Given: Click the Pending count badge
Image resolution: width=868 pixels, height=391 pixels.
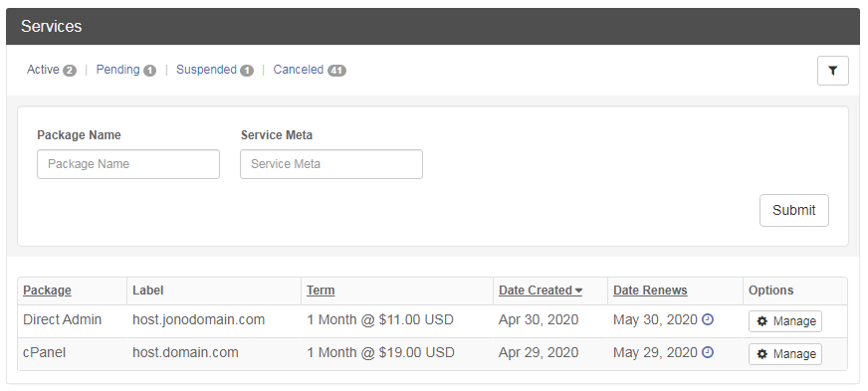Looking at the screenshot, I should [149, 71].
